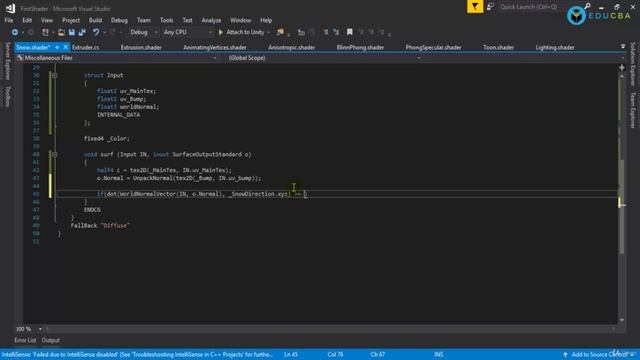
Task: Switch to the Toon.shader tab
Action: pyautogui.click(x=498, y=47)
